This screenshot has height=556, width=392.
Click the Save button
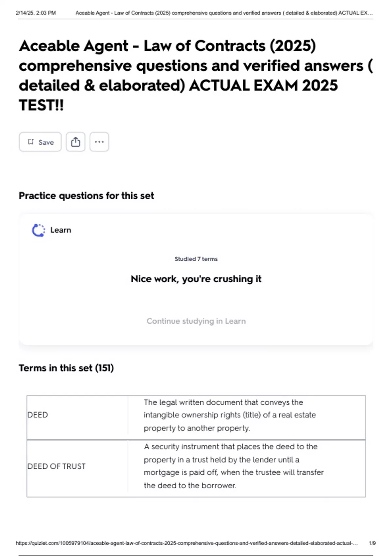pyautogui.click(x=40, y=142)
